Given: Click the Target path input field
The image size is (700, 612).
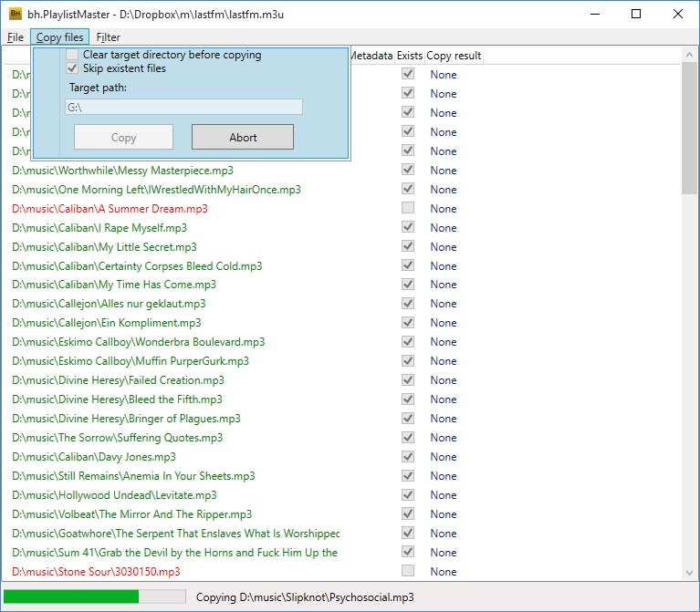Looking at the screenshot, I should click(x=183, y=108).
